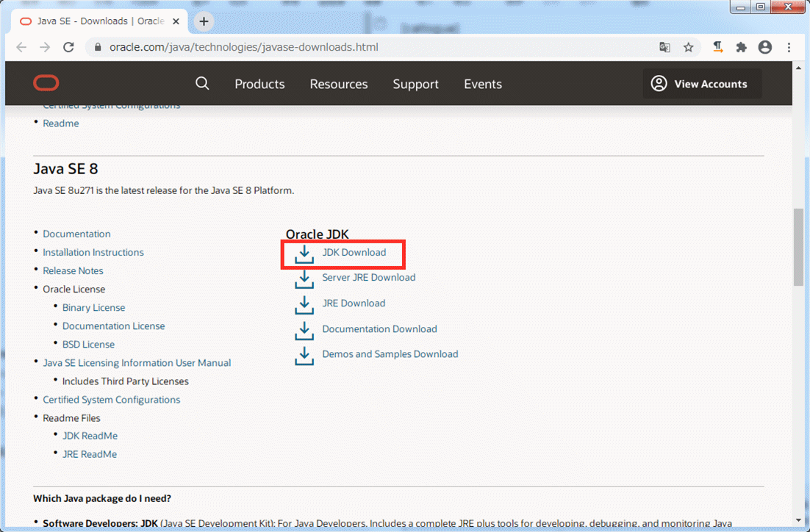Open the Extensions puzzle piece icon
This screenshot has width=810, height=532.
coord(742,47)
